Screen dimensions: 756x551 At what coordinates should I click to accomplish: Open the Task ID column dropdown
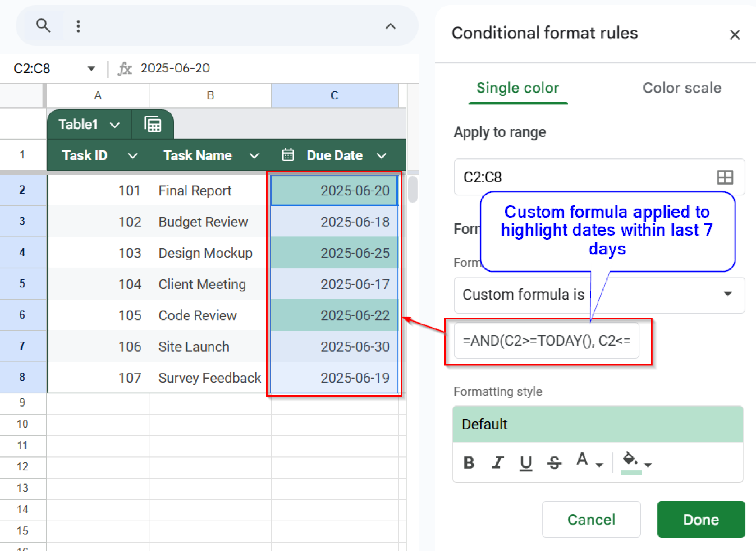[x=133, y=155]
